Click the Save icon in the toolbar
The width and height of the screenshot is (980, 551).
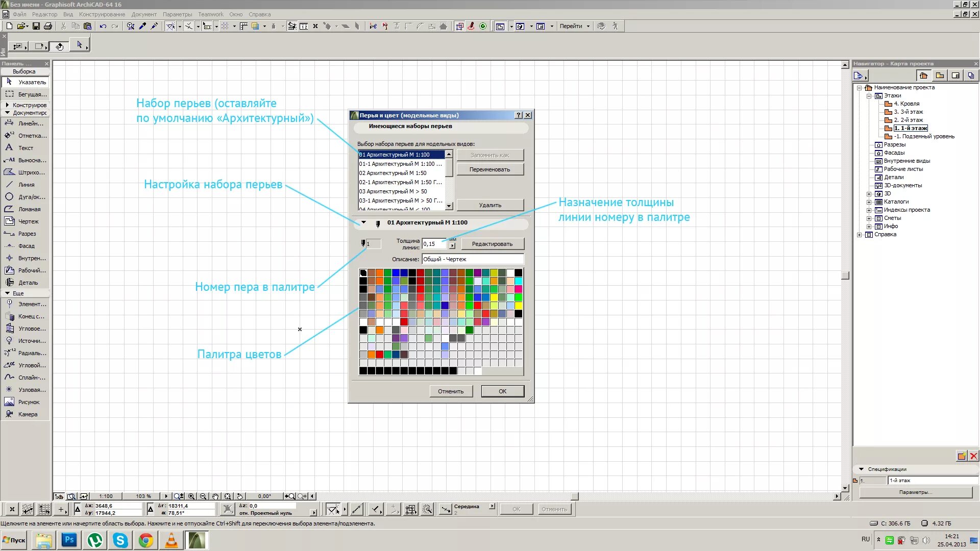coord(36,26)
